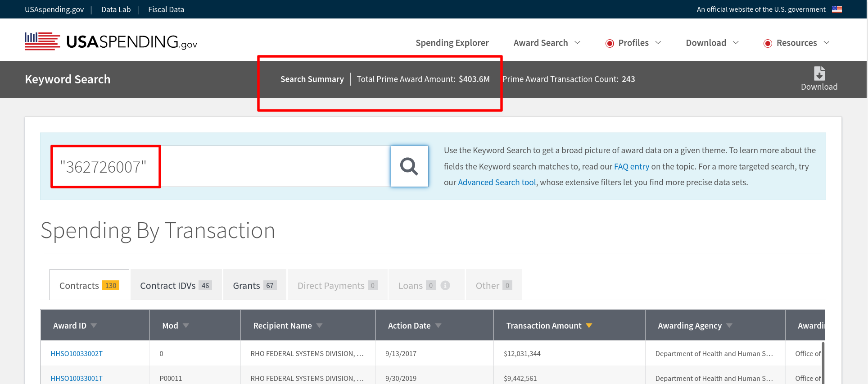Viewport: 868px width, 384px height.
Task: Open the Profiles menu
Action: click(x=633, y=43)
